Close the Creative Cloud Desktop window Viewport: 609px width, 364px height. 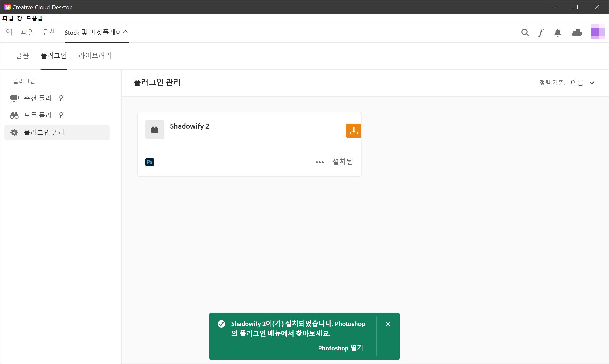(597, 7)
